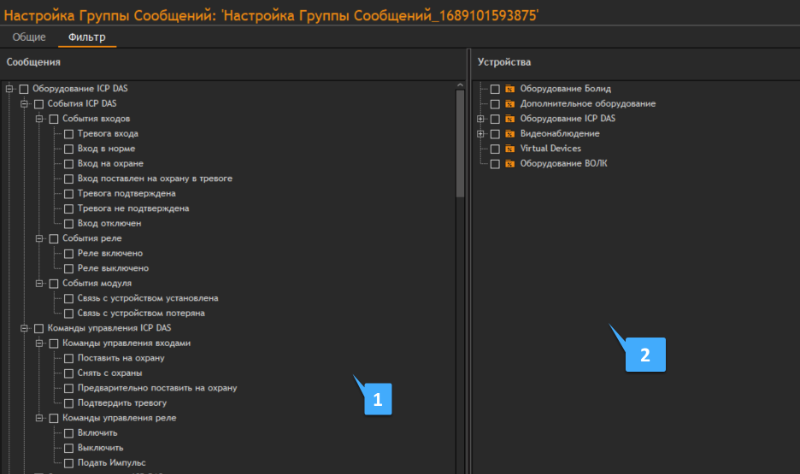Screen dimensions: 800x474
Task: Click the Сообщения list vertical scrollbar
Action: click(460, 140)
